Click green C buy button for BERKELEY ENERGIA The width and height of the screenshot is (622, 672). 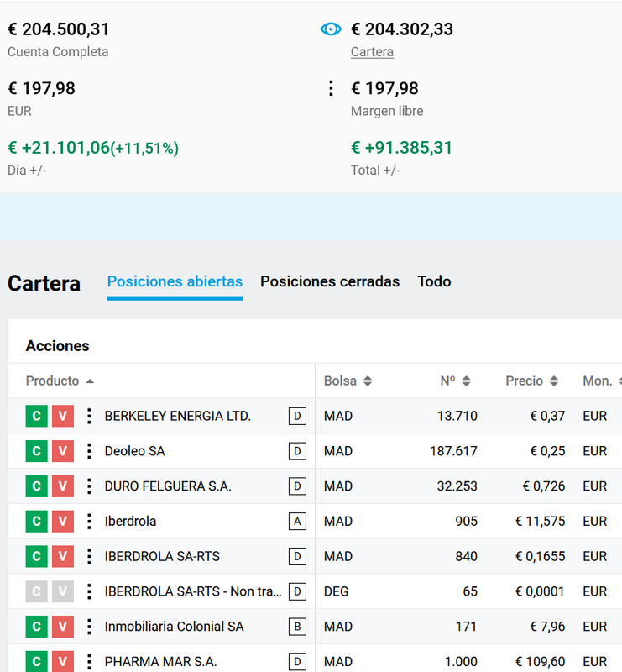[36, 416]
